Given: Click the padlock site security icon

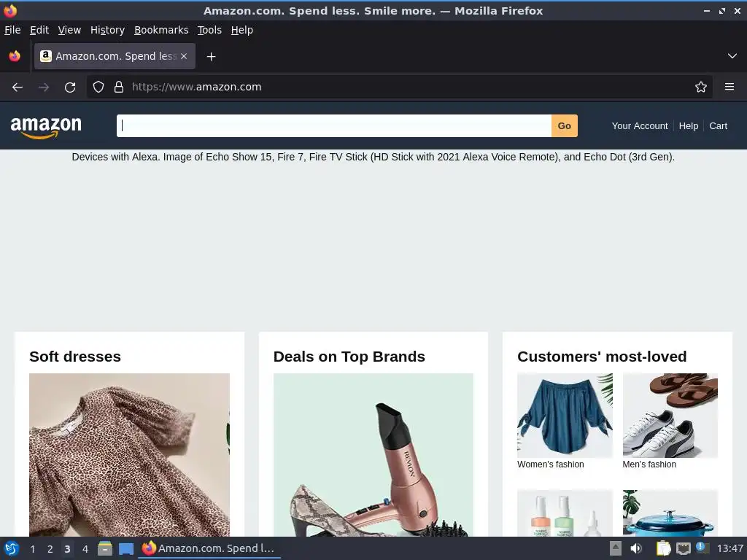Looking at the screenshot, I should (119, 87).
